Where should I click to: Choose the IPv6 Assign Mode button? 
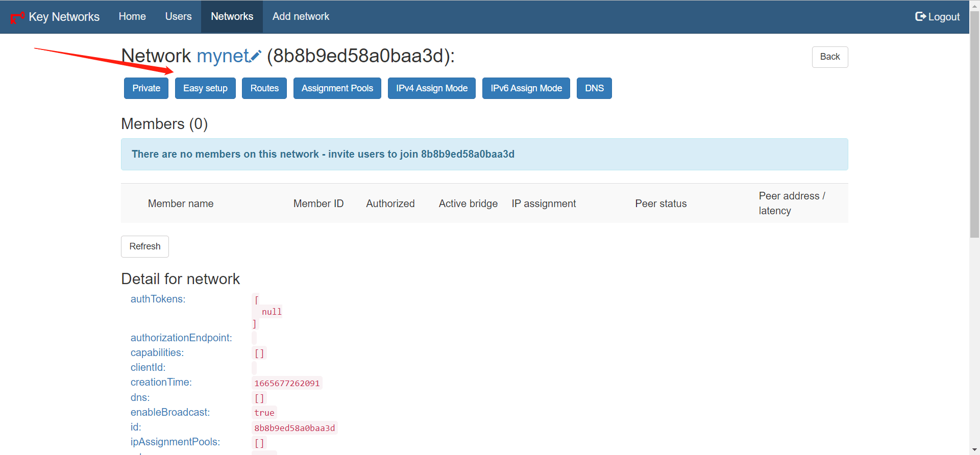click(x=526, y=88)
